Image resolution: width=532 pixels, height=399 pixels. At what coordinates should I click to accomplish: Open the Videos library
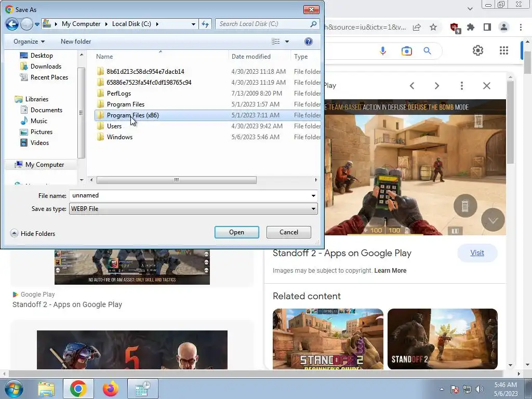point(39,142)
